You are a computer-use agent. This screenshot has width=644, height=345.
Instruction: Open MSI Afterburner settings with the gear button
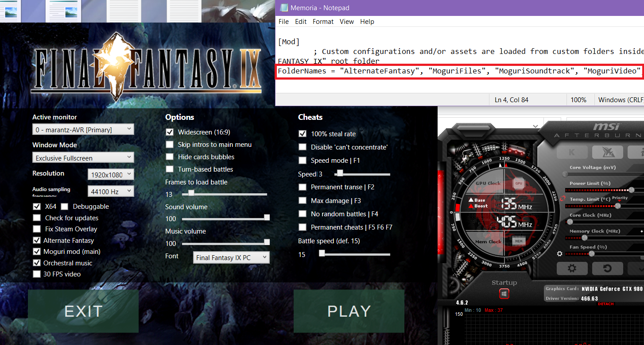click(x=572, y=268)
